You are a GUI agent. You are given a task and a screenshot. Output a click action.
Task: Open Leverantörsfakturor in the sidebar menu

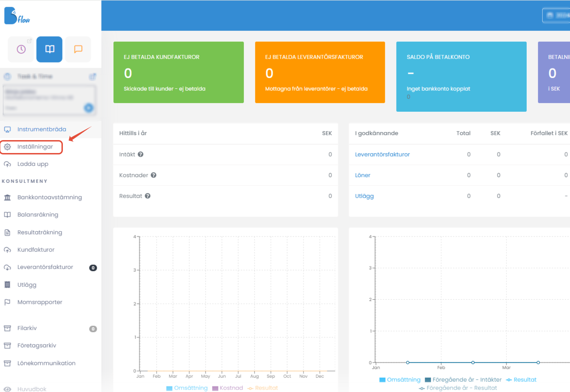(45, 267)
